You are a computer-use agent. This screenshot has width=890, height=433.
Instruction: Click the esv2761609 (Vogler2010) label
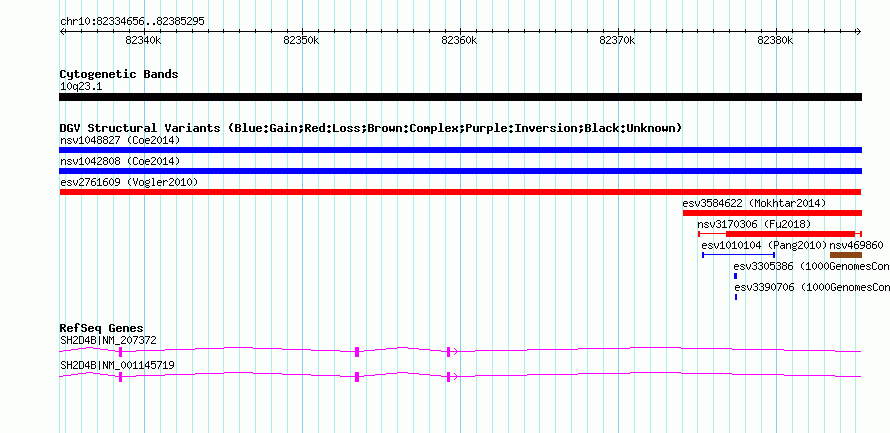(x=129, y=182)
